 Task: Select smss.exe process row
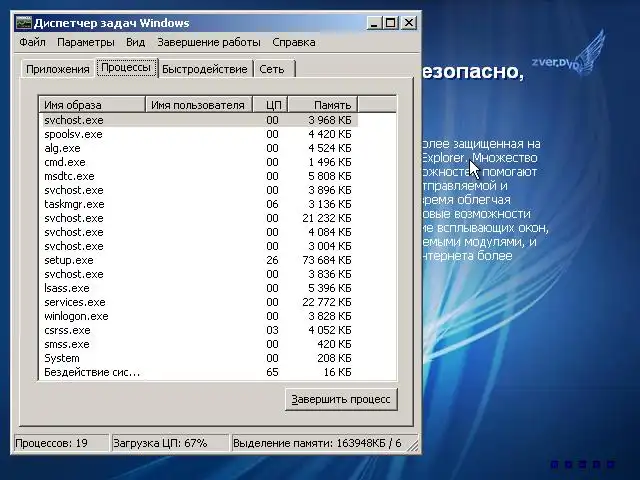(x=200, y=344)
